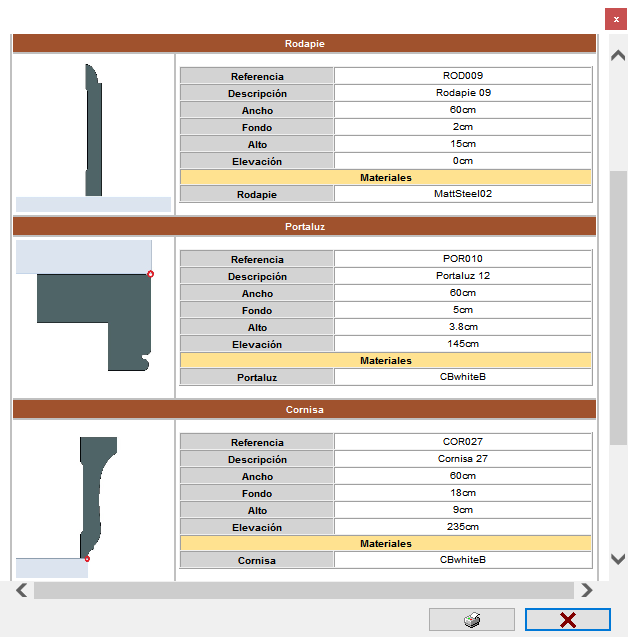Click the Portaluz CBwhiteB material cell
Image resolution: width=628 pixels, height=637 pixels.
click(463, 377)
